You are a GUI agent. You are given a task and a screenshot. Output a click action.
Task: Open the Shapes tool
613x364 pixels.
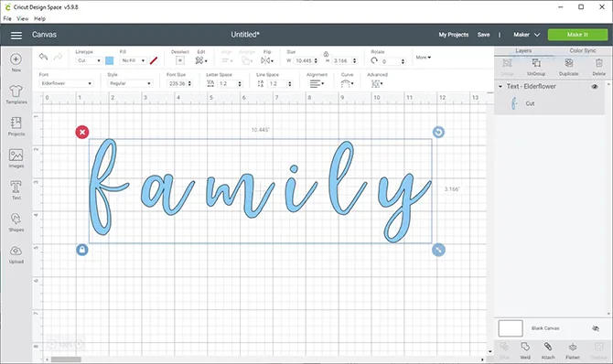tap(16, 219)
